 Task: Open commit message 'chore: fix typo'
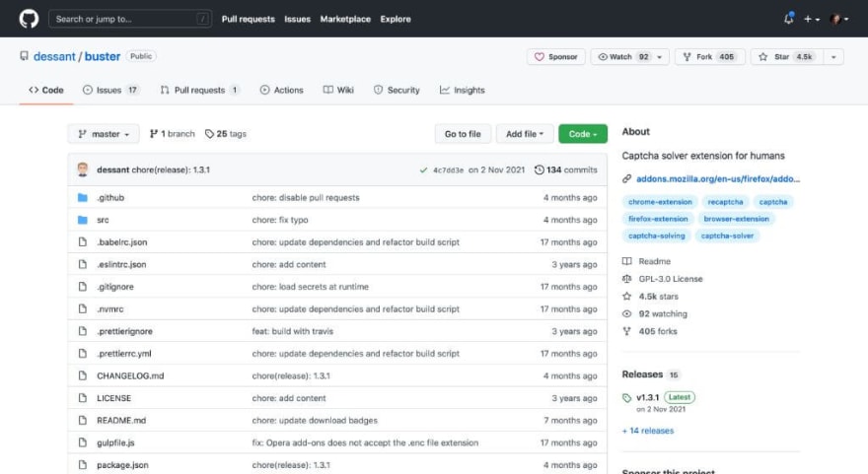click(x=280, y=220)
